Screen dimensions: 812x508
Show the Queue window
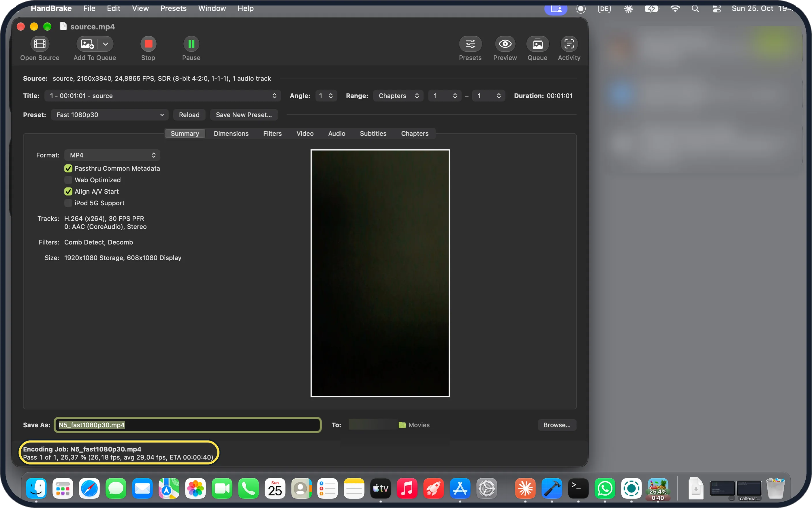tap(537, 44)
